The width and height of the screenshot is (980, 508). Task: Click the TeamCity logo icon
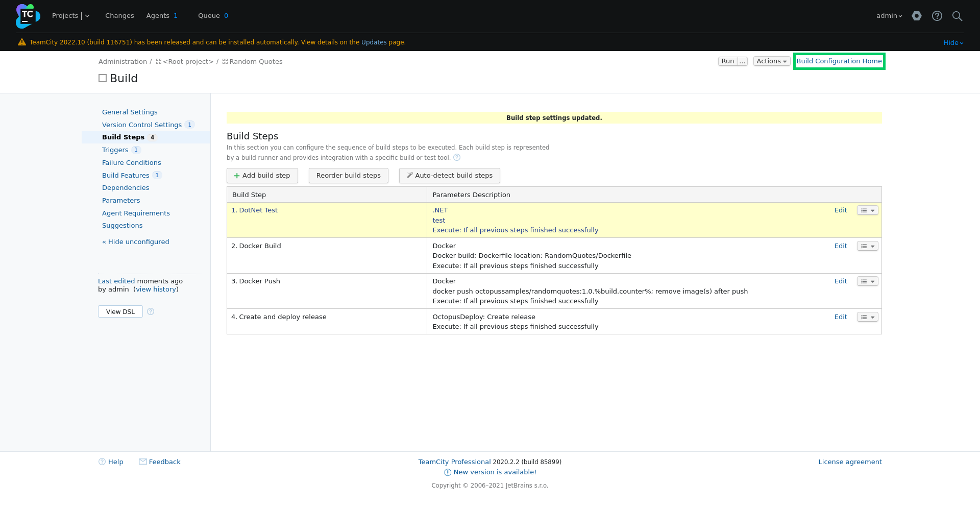click(x=28, y=16)
